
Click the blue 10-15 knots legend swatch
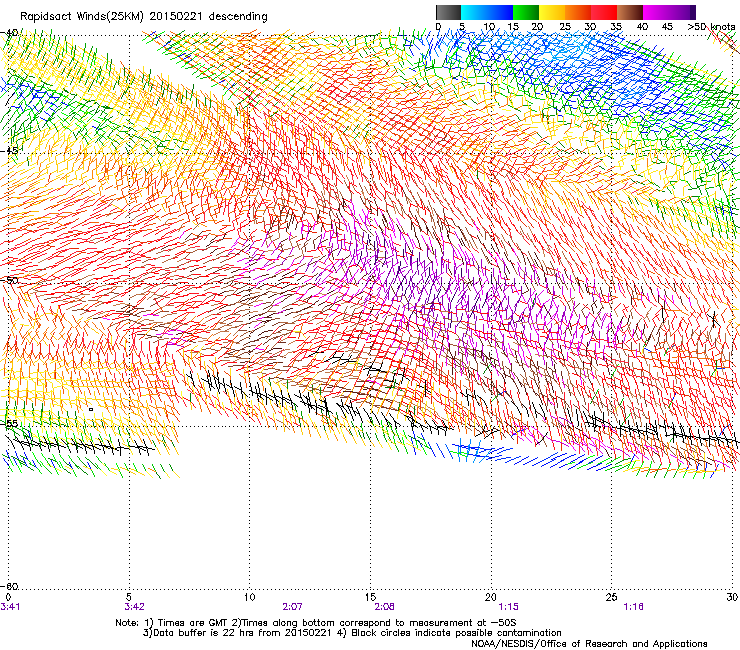(x=500, y=12)
